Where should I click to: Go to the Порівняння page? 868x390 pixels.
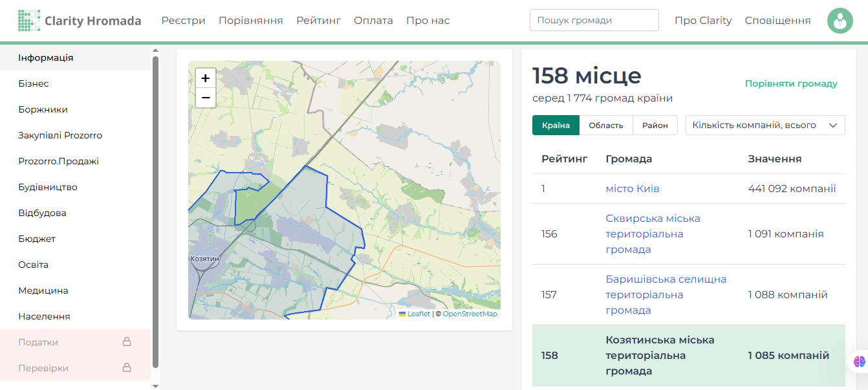click(x=251, y=21)
